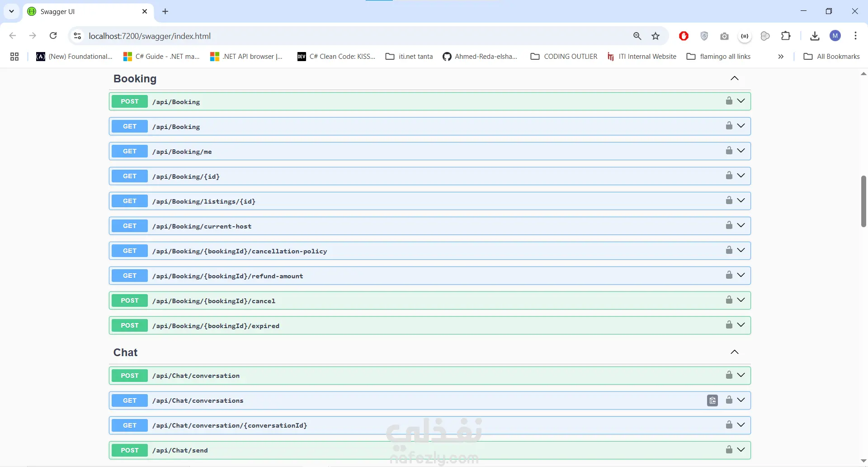Click lock icon on the booking expired endpoint
The height and width of the screenshot is (467, 868).
[x=729, y=325]
